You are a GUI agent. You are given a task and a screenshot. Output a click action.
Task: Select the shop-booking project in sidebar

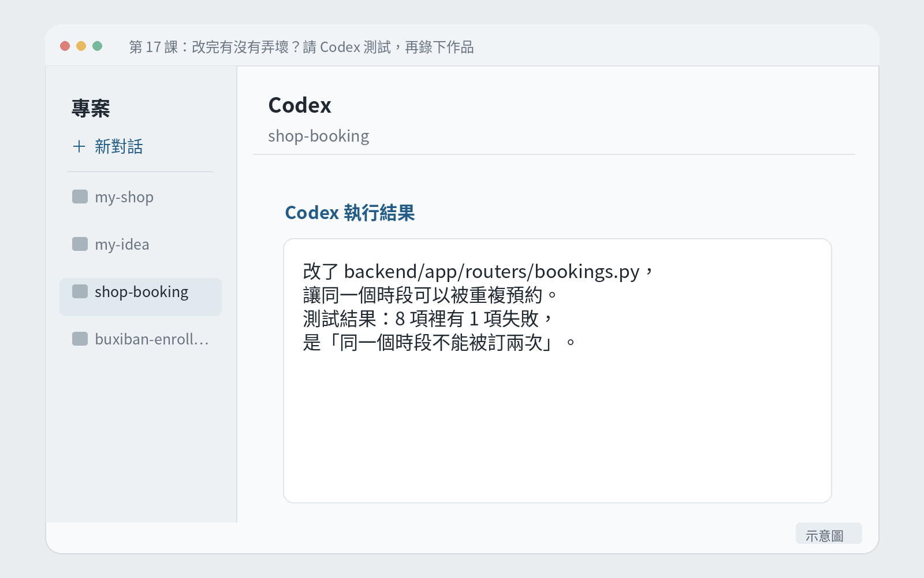click(140, 297)
